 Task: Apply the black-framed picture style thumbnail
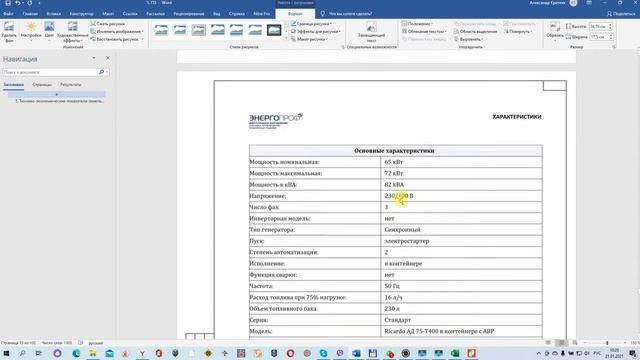click(x=274, y=30)
